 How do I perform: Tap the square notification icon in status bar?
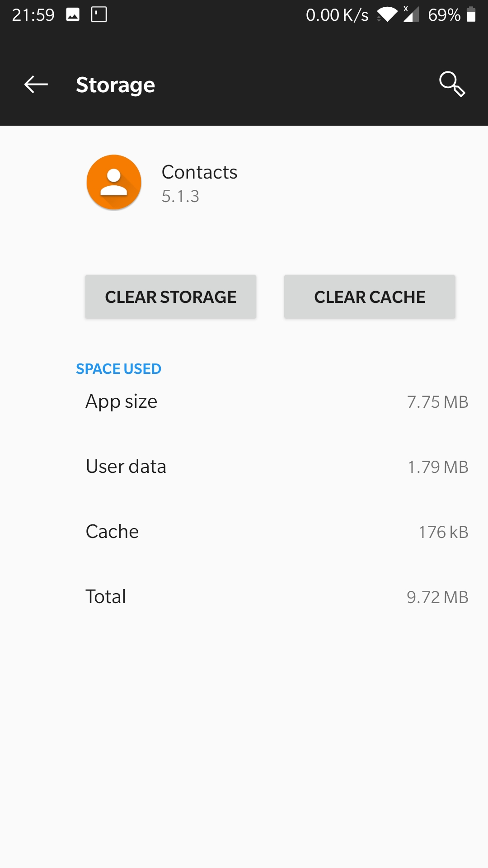(99, 15)
